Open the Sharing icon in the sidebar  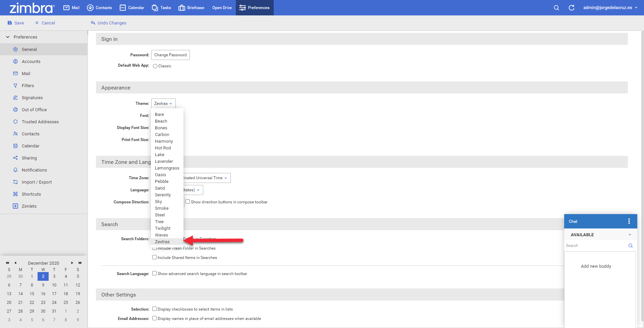point(15,158)
